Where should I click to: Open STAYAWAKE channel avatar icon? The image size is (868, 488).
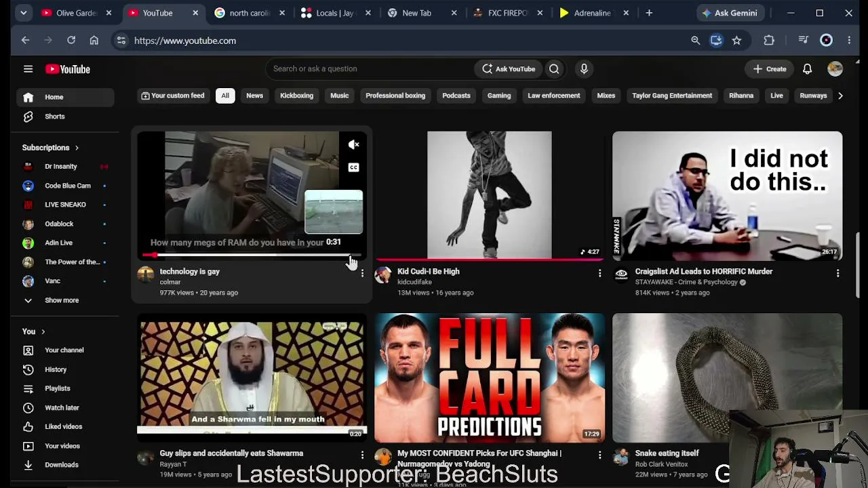click(x=621, y=274)
